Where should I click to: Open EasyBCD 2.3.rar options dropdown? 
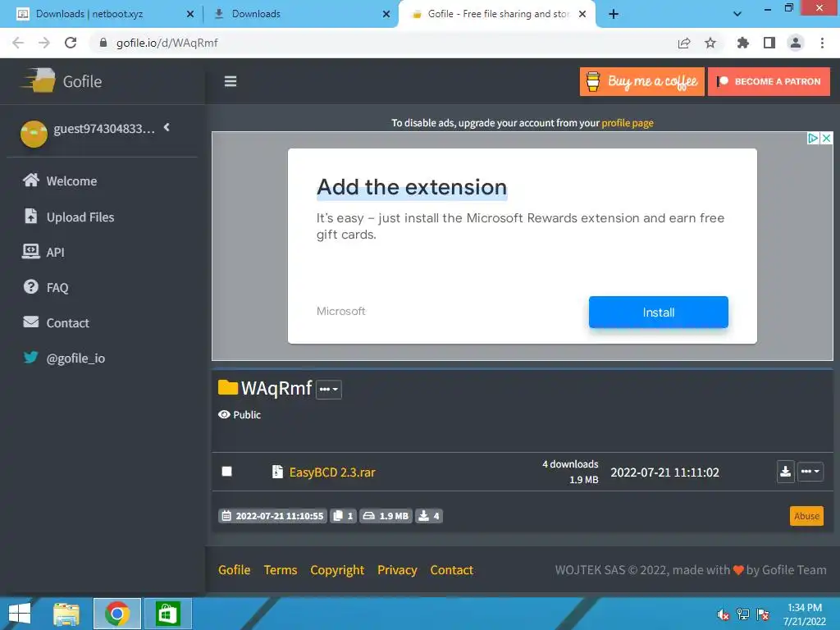tap(810, 472)
